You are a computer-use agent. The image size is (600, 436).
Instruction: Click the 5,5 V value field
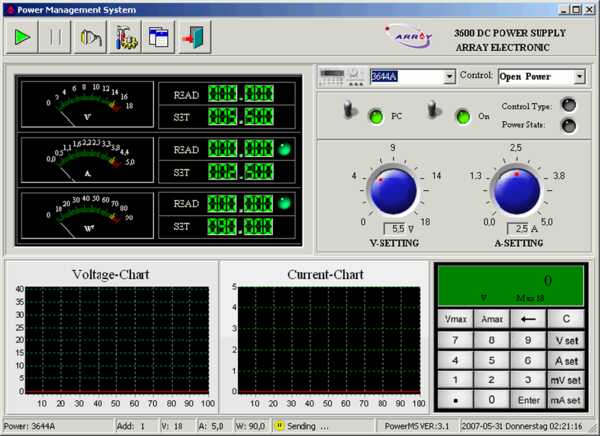[394, 228]
